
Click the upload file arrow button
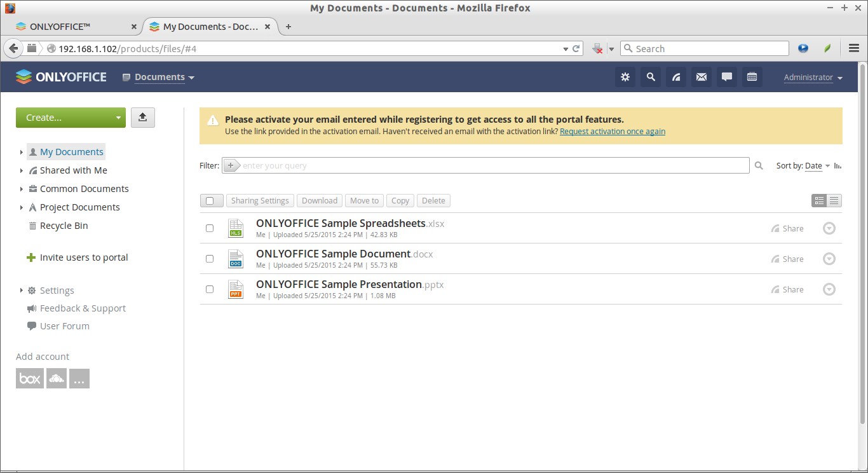click(x=143, y=117)
